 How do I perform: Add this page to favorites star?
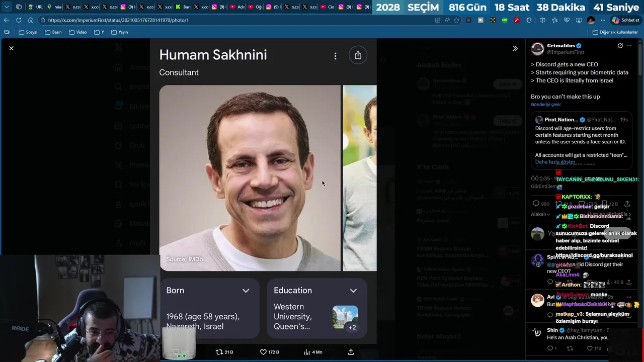coord(457,20)
